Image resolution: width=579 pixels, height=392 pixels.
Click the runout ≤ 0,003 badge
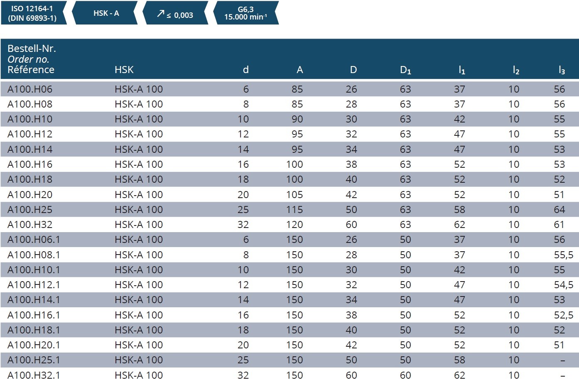pyautogui.click(x=175, y=13)
